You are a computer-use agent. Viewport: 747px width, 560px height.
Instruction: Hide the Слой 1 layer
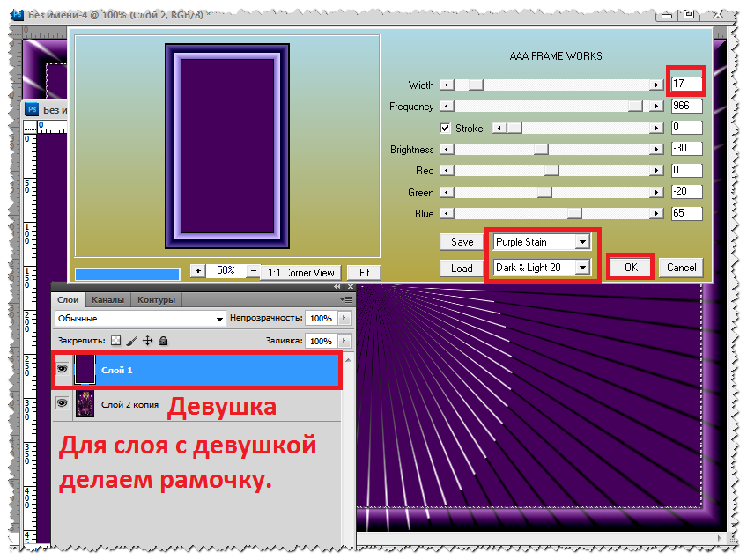pos(62,369)
